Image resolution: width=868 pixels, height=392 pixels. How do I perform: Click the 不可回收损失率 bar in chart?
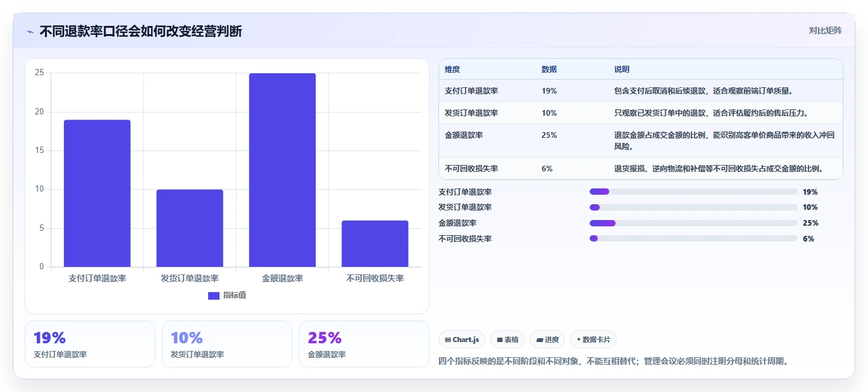375,243
